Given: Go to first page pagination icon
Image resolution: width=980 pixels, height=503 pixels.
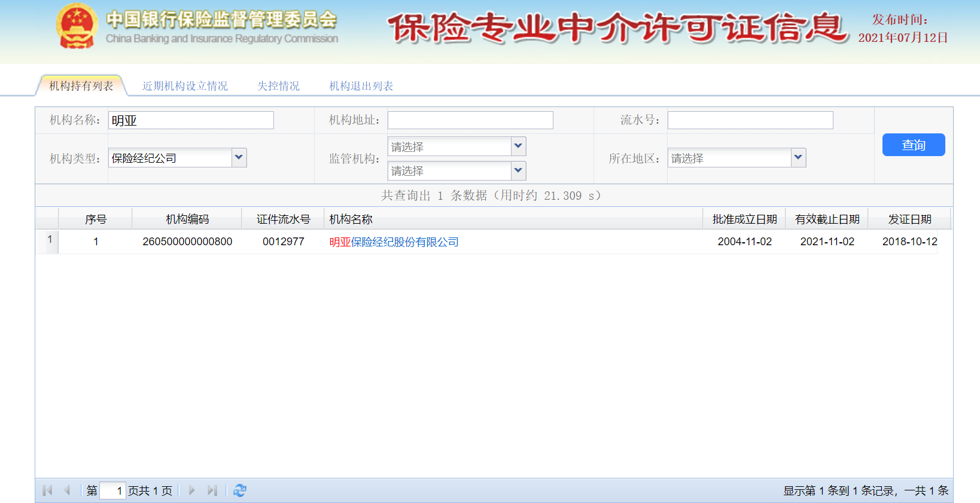Looking at the screenshot, I should coord(47,490).
